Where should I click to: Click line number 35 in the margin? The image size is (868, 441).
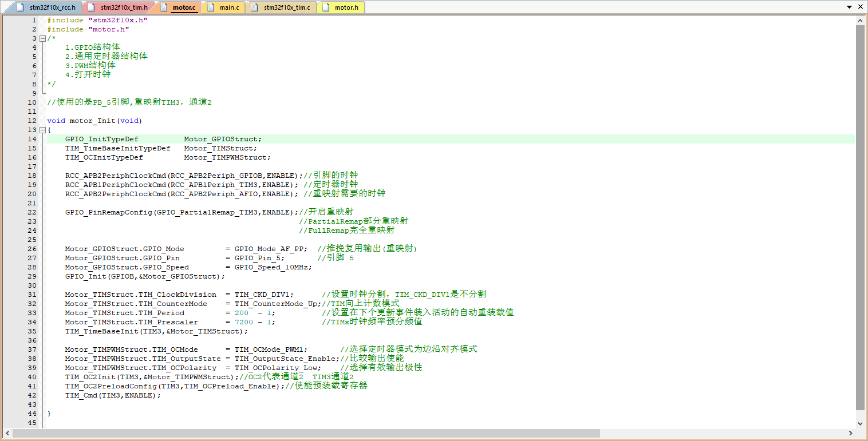point(32,331)
